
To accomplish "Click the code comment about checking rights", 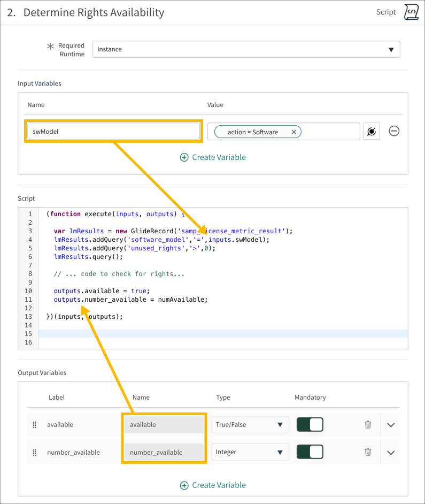I will 119,274.
